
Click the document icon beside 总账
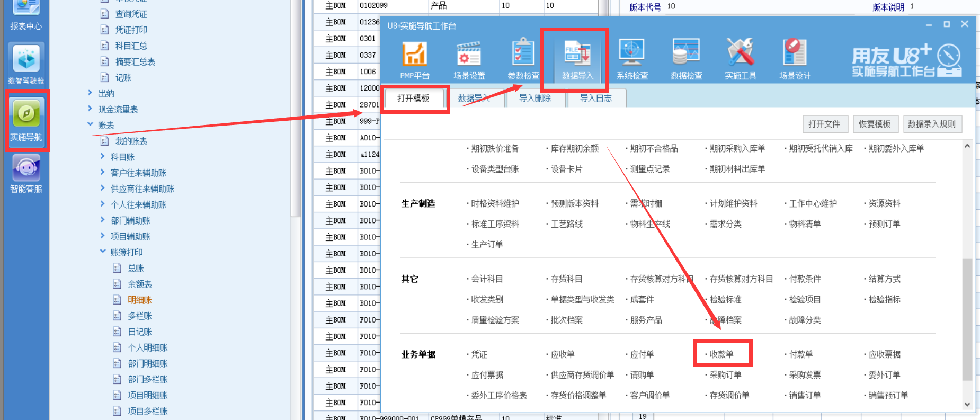117,268
